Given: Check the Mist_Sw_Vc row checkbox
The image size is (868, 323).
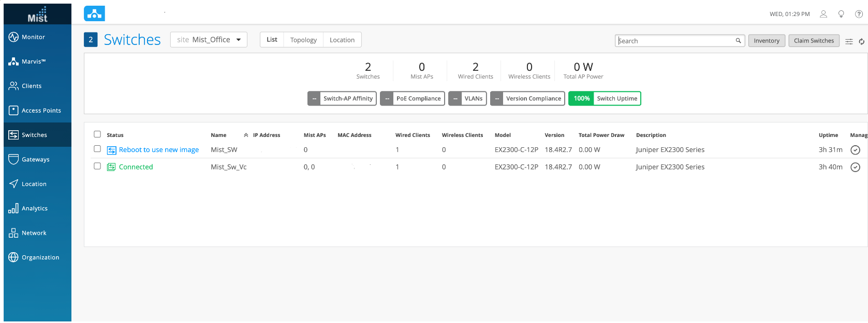Looking at the screenshot, I should point(97,166).
